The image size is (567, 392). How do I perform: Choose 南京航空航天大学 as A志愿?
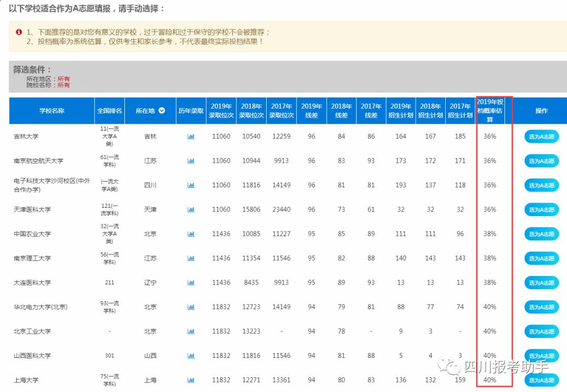click(x=541, y=161)
